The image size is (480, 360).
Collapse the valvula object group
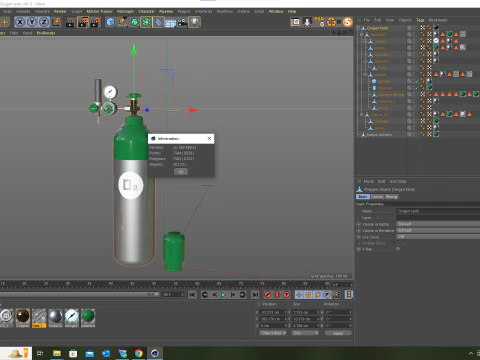point(366,75)
